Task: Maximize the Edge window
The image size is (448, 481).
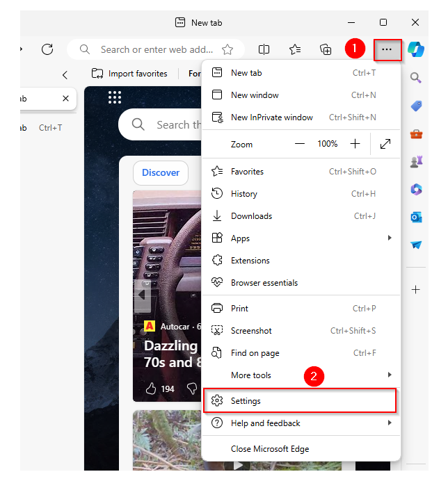Action: 383,22
